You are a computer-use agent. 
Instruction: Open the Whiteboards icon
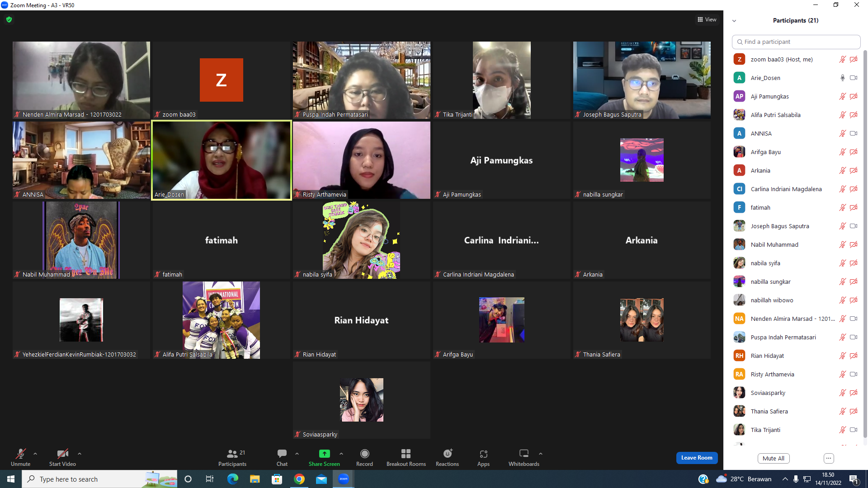coord(524,454)
